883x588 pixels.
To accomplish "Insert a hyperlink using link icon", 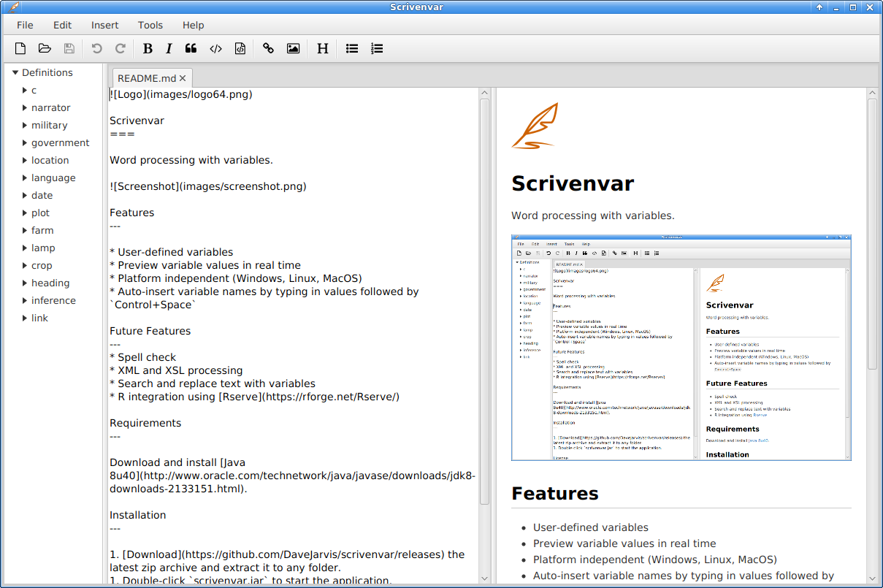I will pyautogui.click(x=269, y=49).
